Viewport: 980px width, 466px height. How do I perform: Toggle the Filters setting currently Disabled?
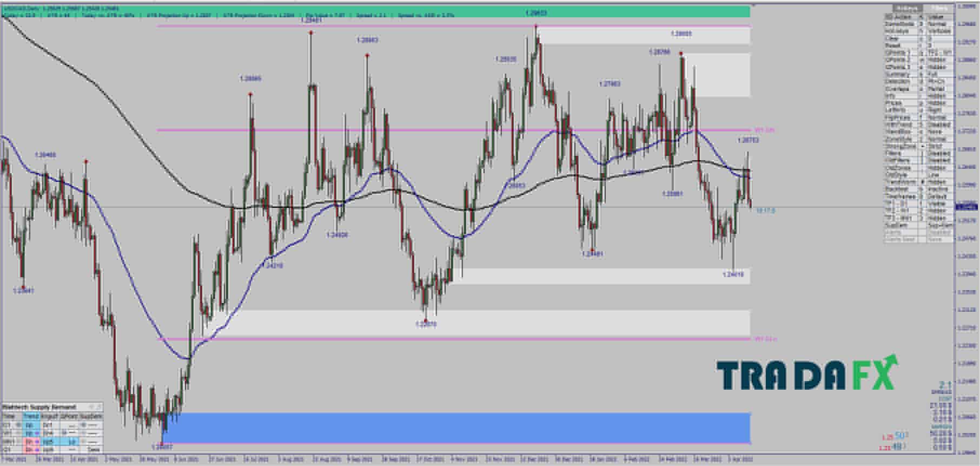click(x=918, y=153)
